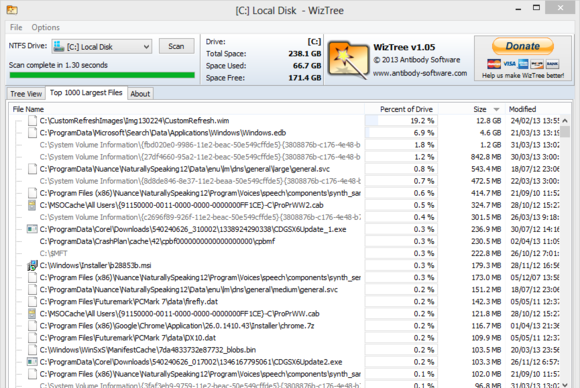
Task: Click the 102.0 MB size value
Action: pyautogui.click(x=486, y=374)
